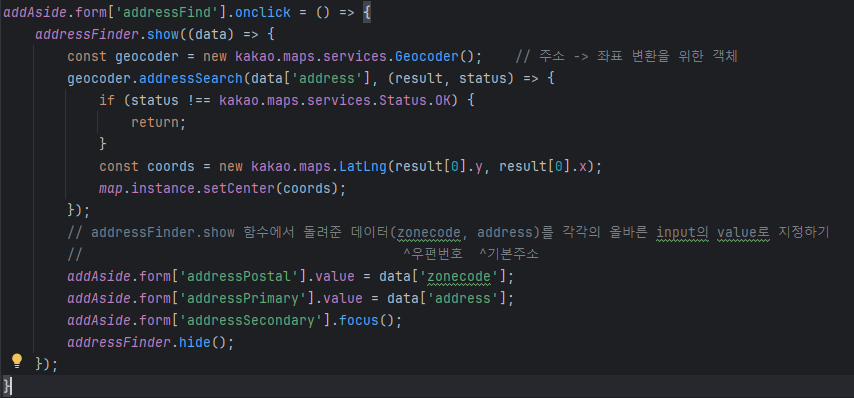
Task: Click services on the Geocoder line
Action: [x=356, y=56]
